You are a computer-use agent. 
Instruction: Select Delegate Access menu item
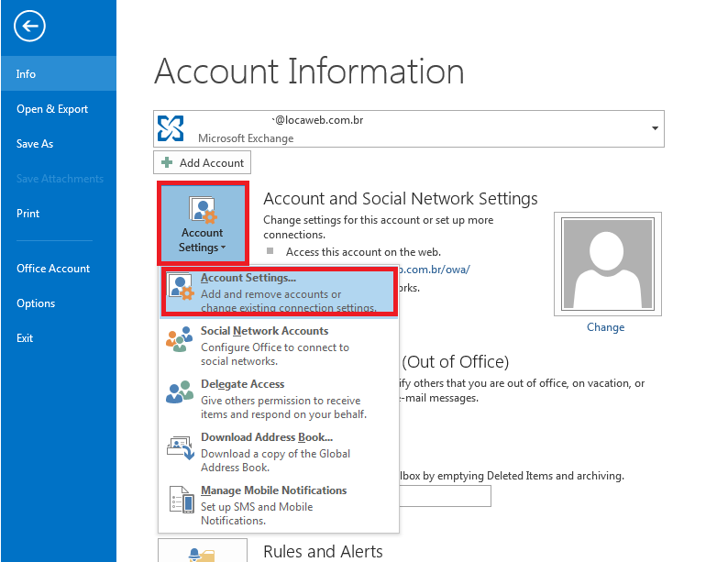click(x=279, y=399)
